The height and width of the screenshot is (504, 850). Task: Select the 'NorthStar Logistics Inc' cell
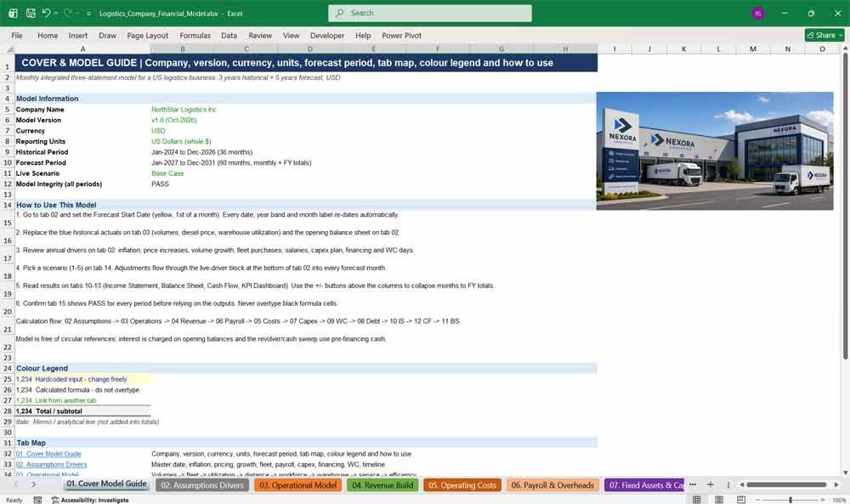coord(184,110)
